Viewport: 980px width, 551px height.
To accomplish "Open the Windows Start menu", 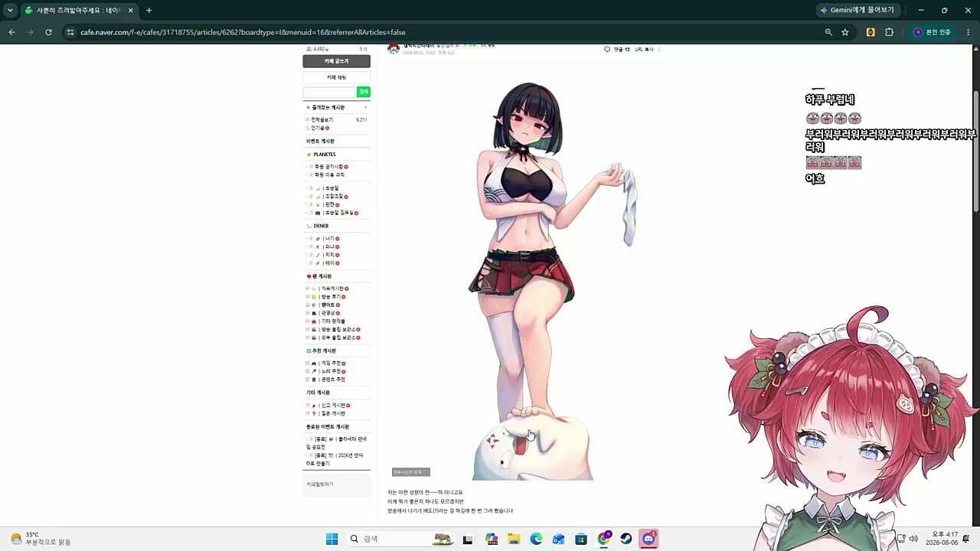I will 332,539.
